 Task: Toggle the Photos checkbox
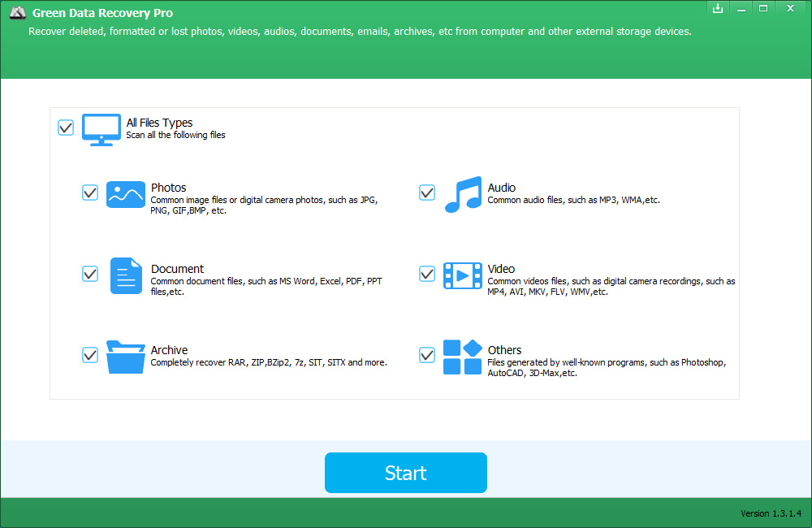pyautogui.click(x=90, y=193)
